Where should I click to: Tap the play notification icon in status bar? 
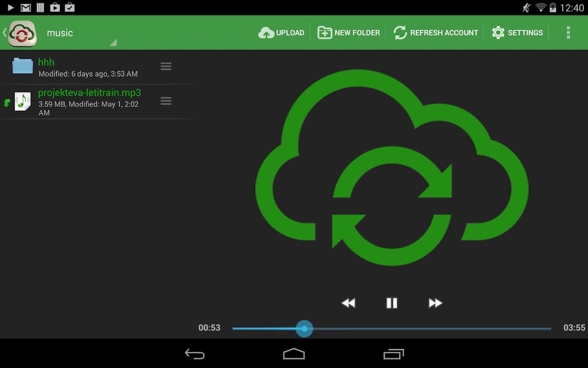click(11, 8)
